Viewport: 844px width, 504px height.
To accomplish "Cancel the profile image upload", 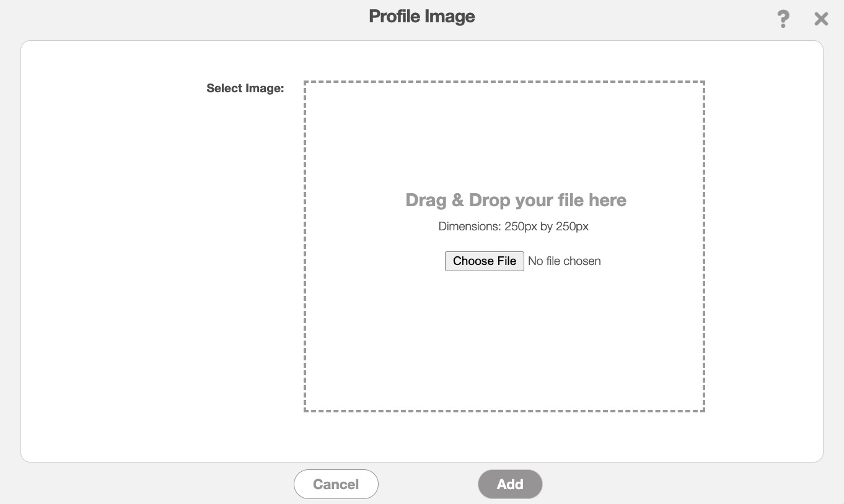I will point(336,484).
